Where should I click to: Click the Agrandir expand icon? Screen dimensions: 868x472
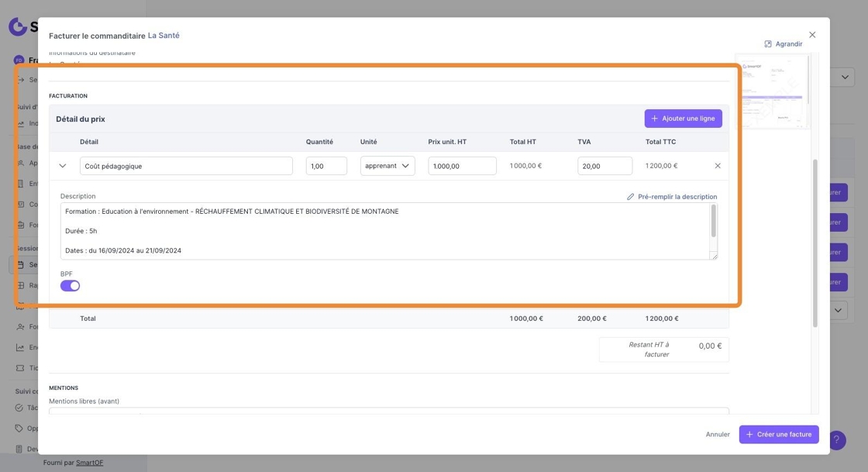click(768, 44)
